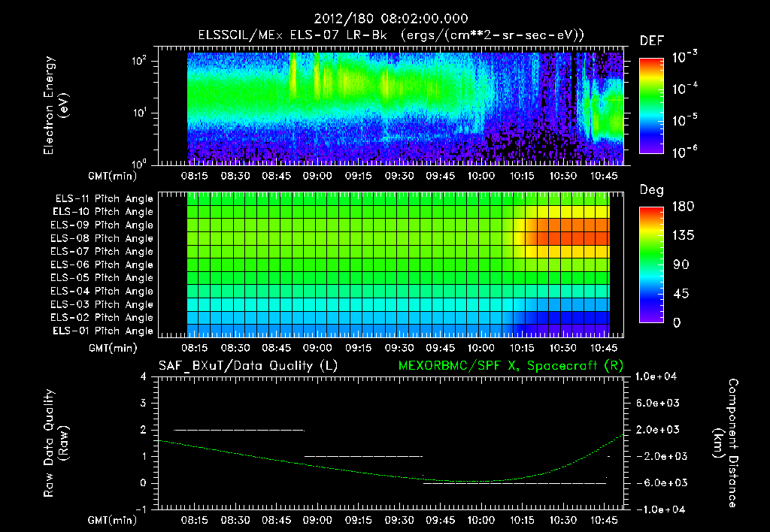Image resolution: width=770 pixels, height=532 pixels.
Task: Select the '6.0e+03' right axis label
Action: pos(657,403)
